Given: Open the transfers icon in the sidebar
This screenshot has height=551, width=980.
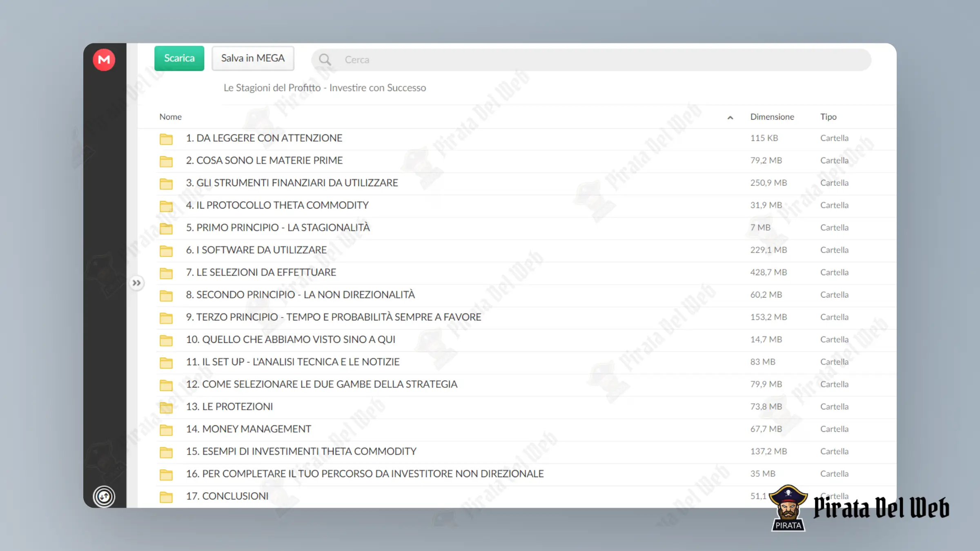Looking at the screenshot, I should (x=104, y=496).
